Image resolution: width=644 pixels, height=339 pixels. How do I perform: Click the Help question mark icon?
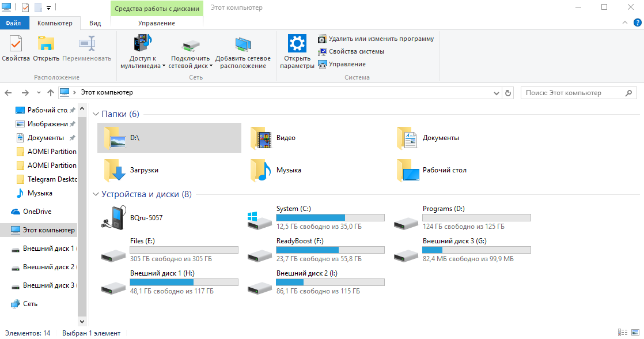point(637,22)
